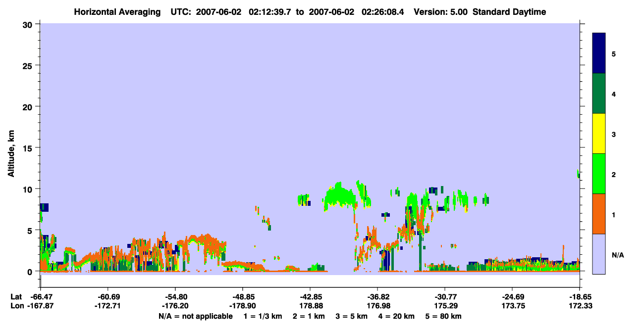
Task: Click the '1 = 1/3 km' legend entry
Action: (x=264, y=316)
